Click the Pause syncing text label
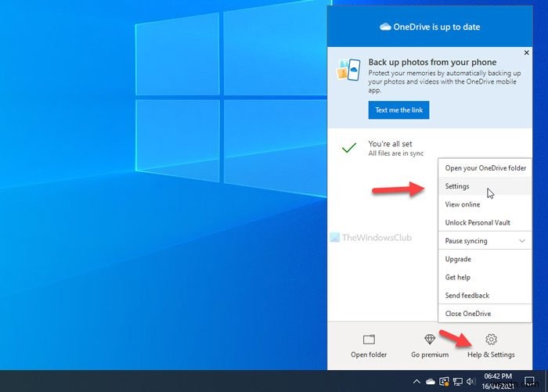Screen dimensions: 548x392 tap(466, 241)
